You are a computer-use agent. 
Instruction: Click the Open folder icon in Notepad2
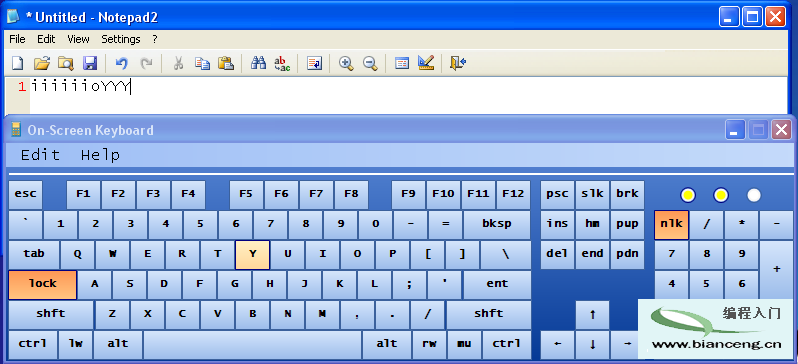(x=42, y=63)
